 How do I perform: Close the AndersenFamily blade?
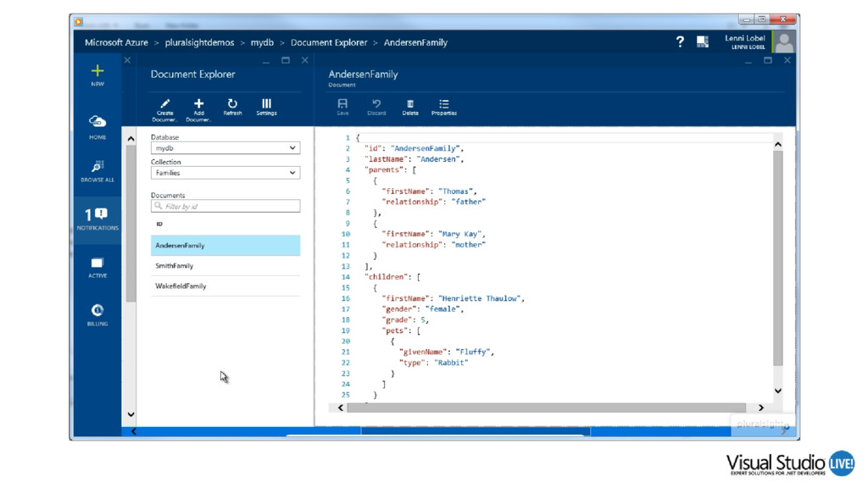tap(787, 60)
